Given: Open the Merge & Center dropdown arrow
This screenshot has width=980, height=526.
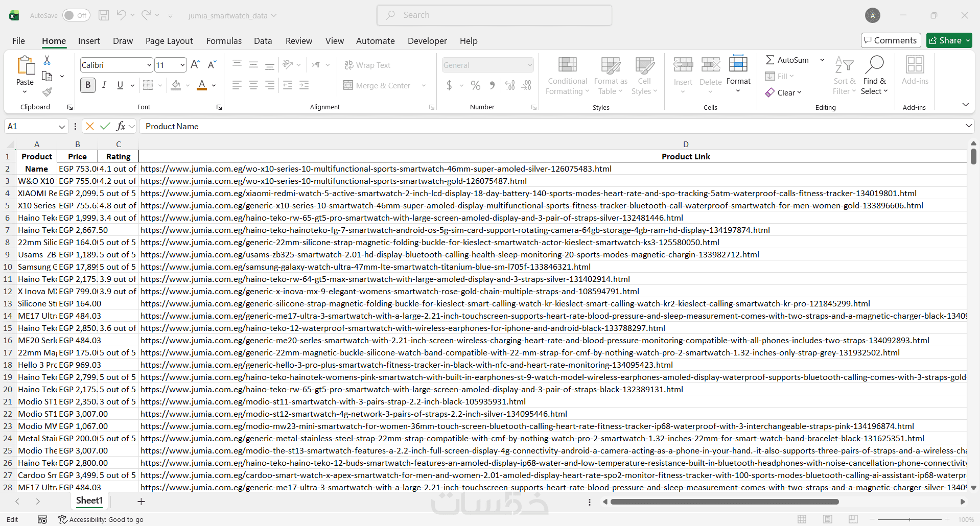Looking at the screenshot, I should 424,85.
